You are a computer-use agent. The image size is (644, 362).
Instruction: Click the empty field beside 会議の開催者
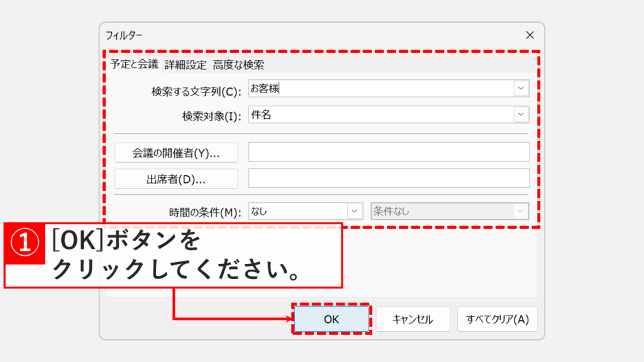pyautogui.click(x=388, y=152)
